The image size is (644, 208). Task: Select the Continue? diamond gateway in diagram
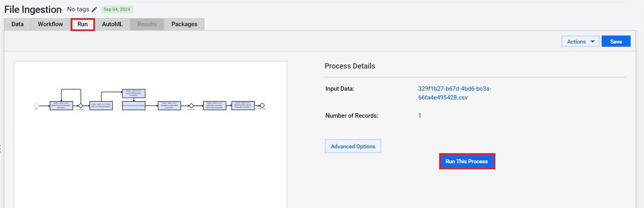click(x=80, y=106)
